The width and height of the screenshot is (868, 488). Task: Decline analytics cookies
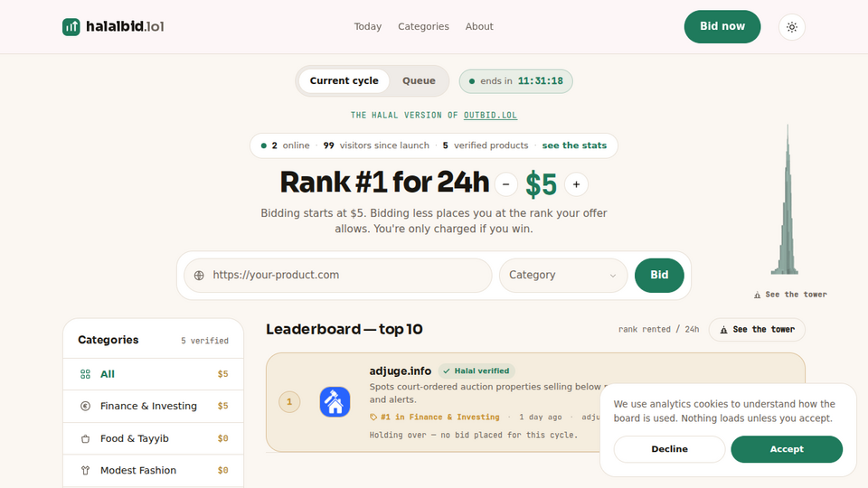pyautogui.click(x=669, y=449)
